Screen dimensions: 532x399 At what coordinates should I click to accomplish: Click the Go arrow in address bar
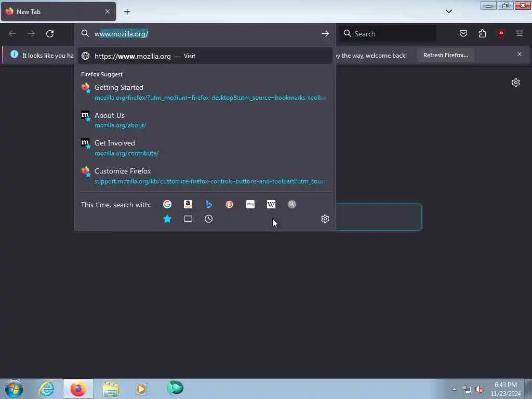coord(325,34)
